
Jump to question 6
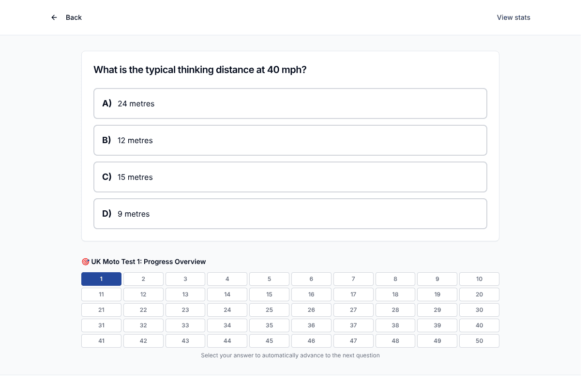311,279
